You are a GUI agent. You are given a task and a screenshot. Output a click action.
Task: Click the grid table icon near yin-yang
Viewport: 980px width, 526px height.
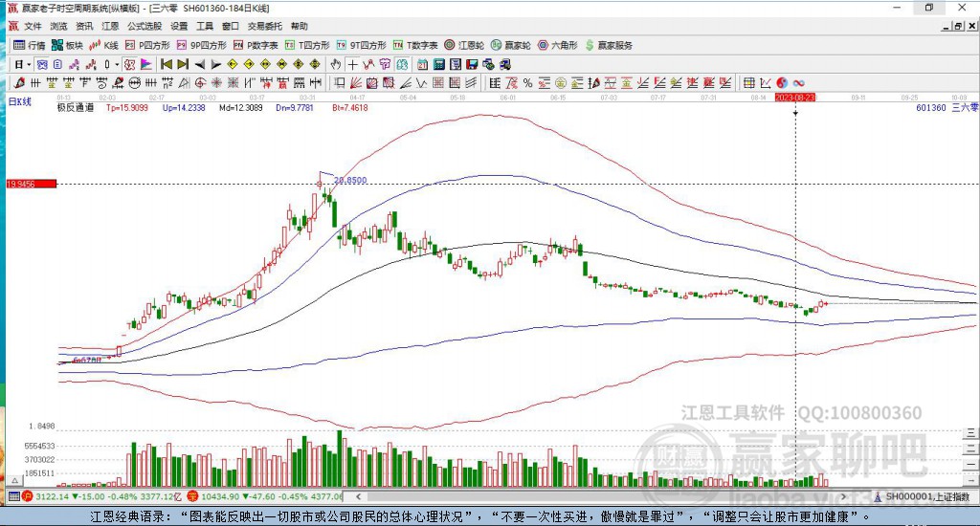(748, 82)
